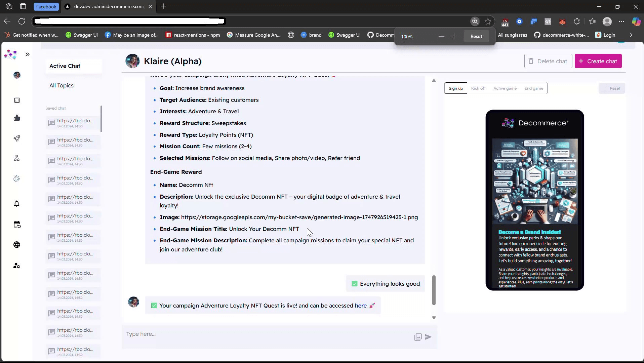This screenshot has height=363, width=644.
Task: Open the calendar schedule icon in sidebar
Action: (x=17, y=225)
